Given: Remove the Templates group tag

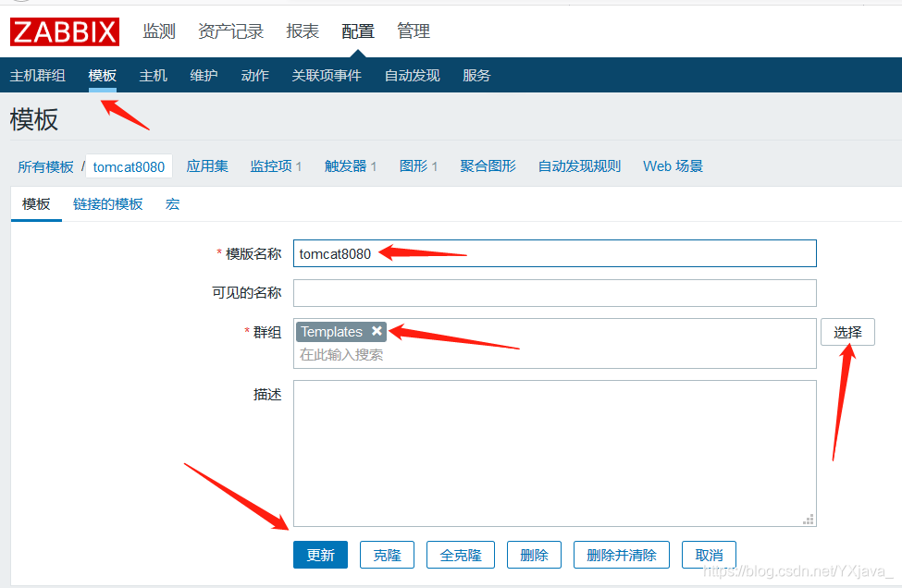Looking at the screenshot, I should pos(377,331).
